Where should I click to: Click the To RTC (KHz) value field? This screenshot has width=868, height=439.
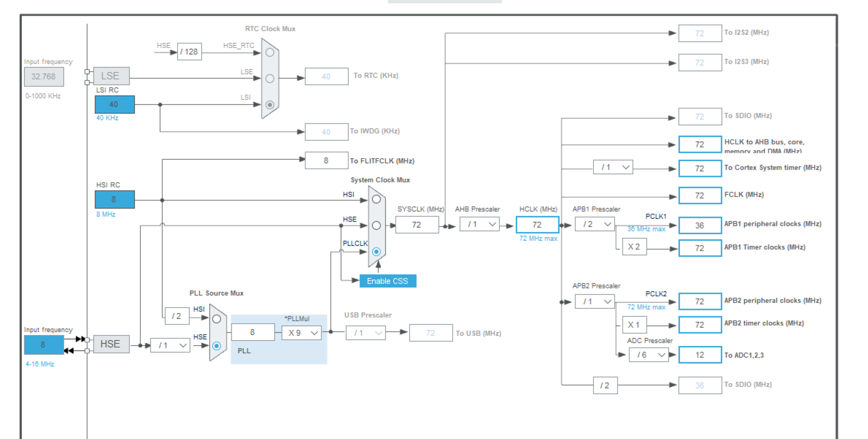click(x=326, y=76)
